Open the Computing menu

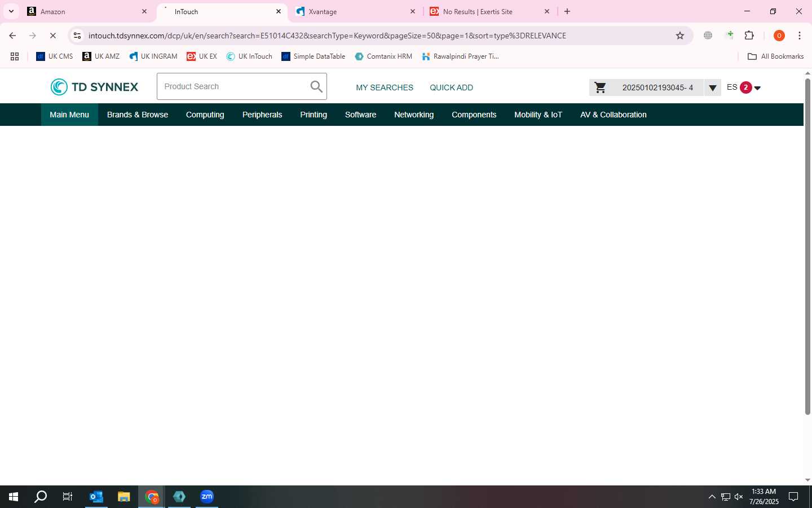[205, 115]
